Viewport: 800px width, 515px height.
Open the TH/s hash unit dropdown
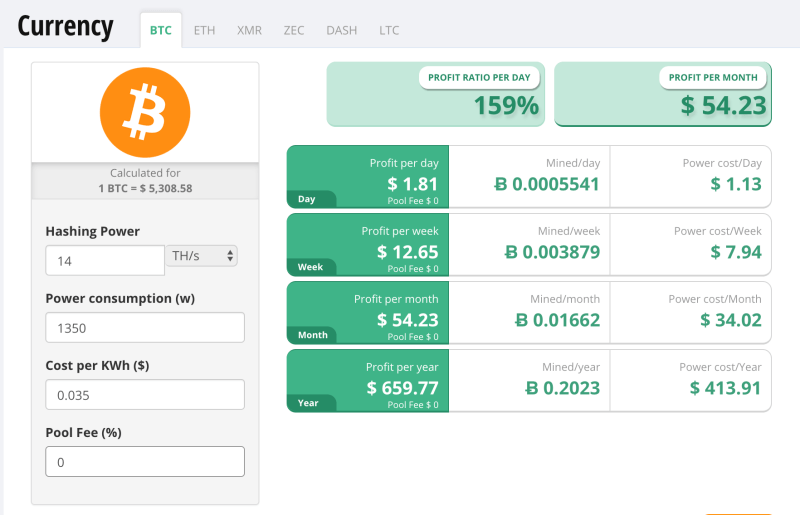[203, 256]
